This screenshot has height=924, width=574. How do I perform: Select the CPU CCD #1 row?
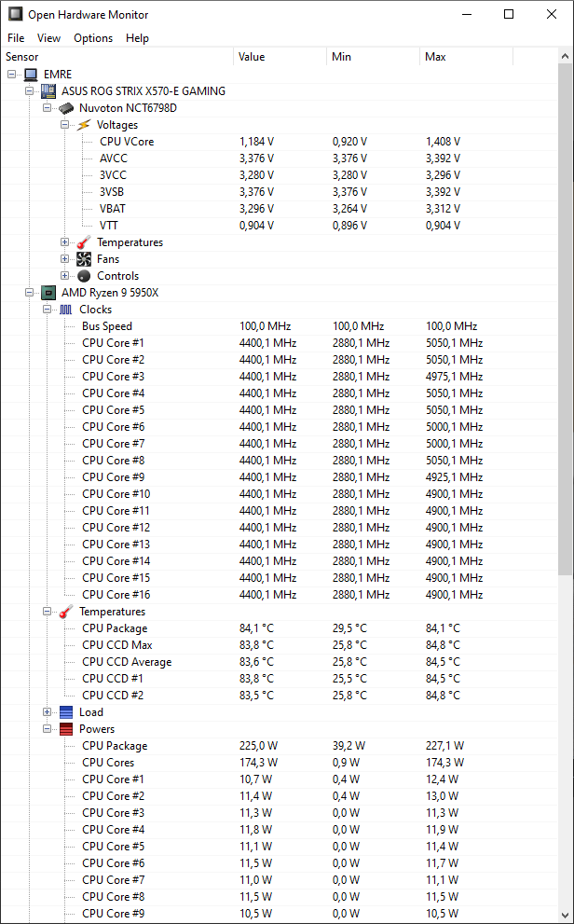click(x=279, y=679)
